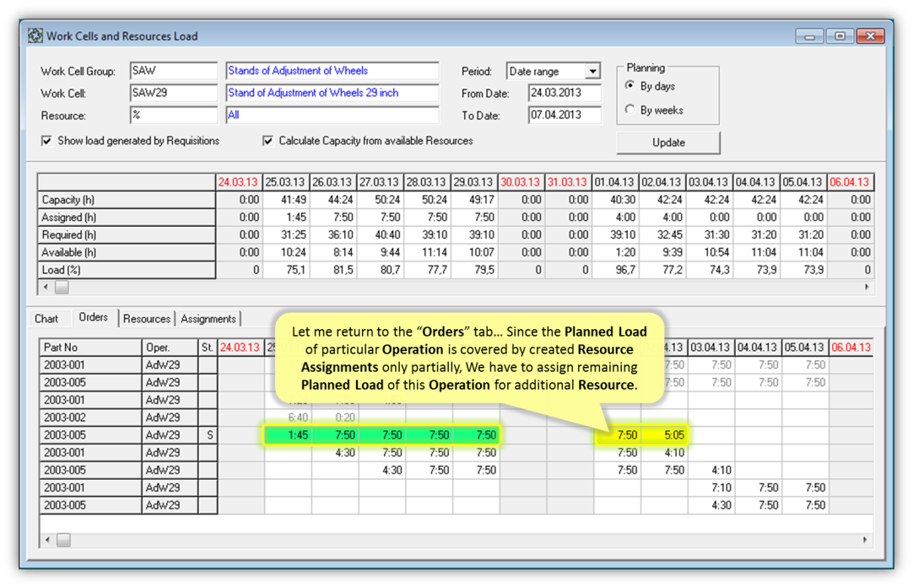
Task: Select the Load (%) row header
Action: 127,270
